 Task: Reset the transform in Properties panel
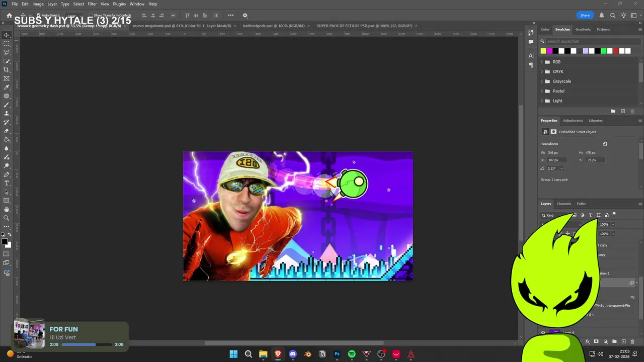[x=605, y=144]
